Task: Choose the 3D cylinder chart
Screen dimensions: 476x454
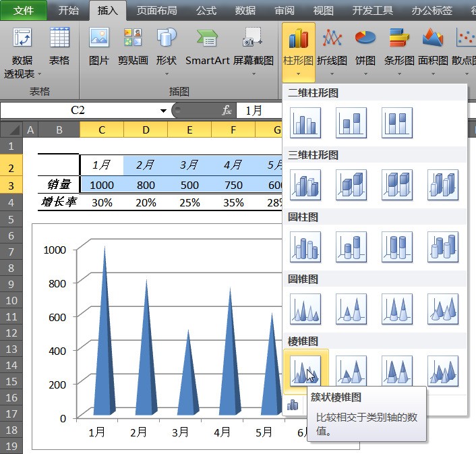Action: [443, 247]
